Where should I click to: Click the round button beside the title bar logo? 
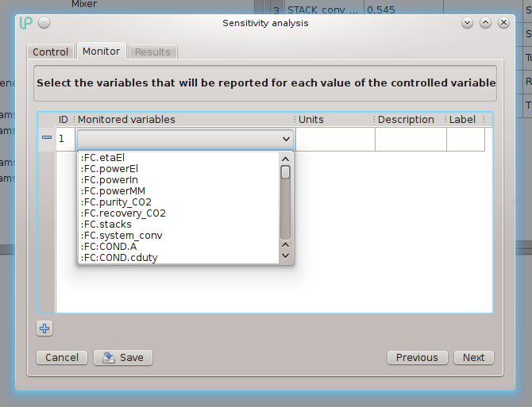point(44,23)
